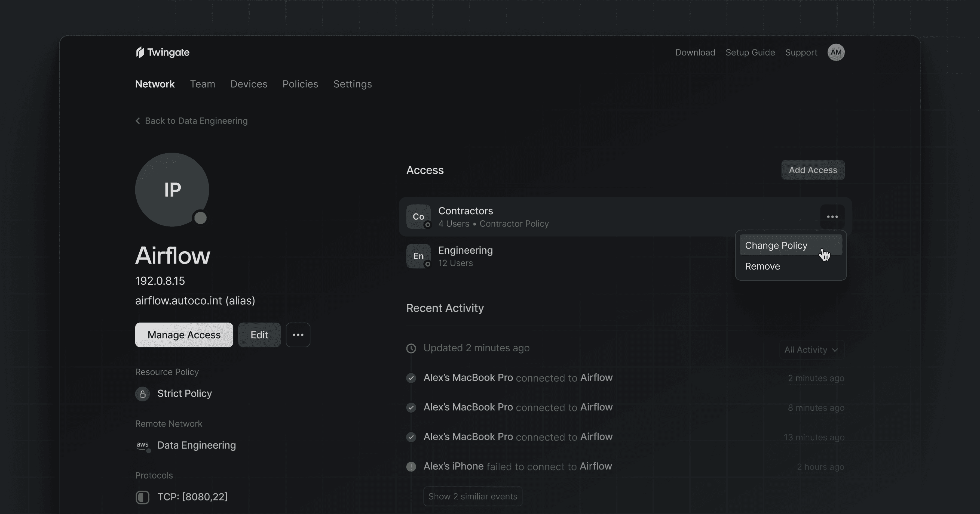980x514 pixels.
Task: Choose Remove in the context menu
Action: pyautogui.click(x=762, y=267)
